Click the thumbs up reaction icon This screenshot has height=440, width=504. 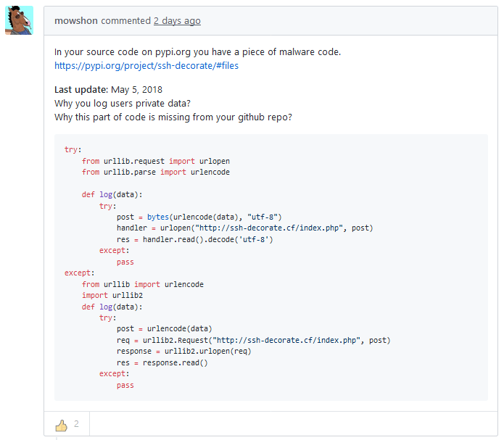pyautogui.click(x=61, y=426)
